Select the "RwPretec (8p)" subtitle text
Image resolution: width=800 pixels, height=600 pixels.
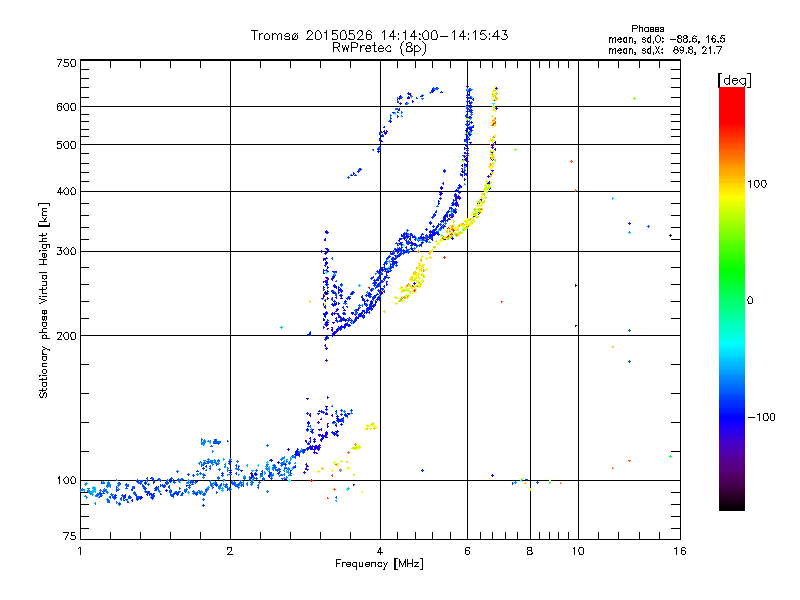tap(379, 48)
